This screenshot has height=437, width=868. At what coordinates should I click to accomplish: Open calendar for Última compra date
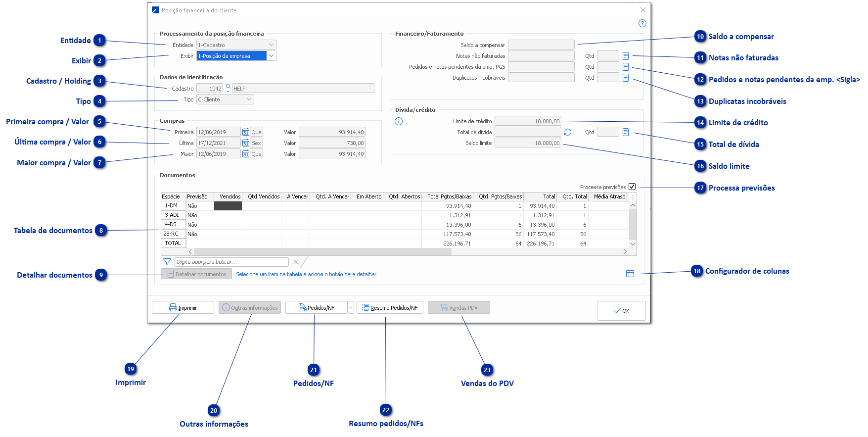[245, 143]
